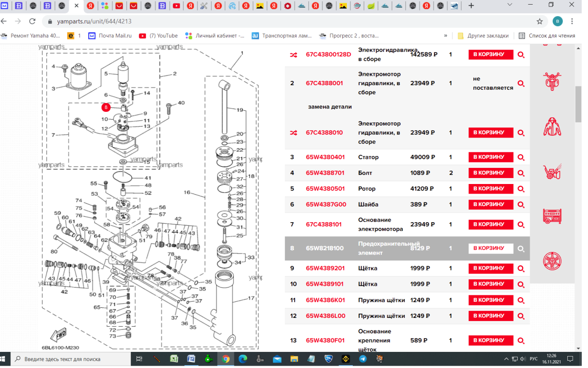The width and height of the screenshot is (588, 368).
Task: Click search magnifier in Ротор row
Action: point(521,189)
